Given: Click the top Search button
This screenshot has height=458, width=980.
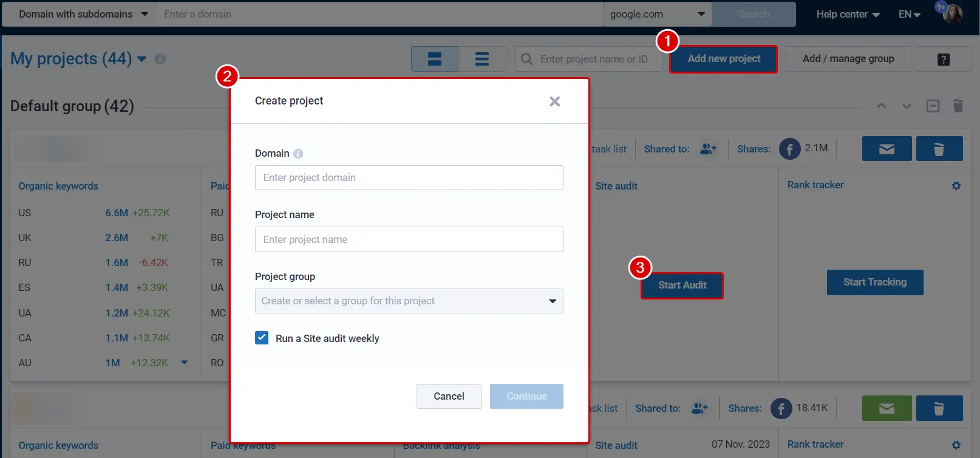Looking at the screenshot, I should [754, 14].
